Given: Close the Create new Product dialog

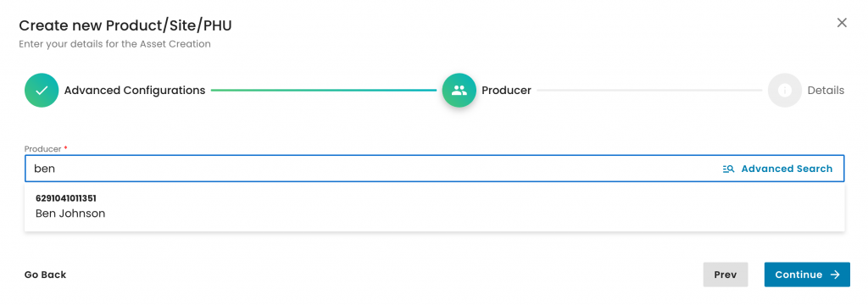Looking at the screenshot, I should (842, 23).
